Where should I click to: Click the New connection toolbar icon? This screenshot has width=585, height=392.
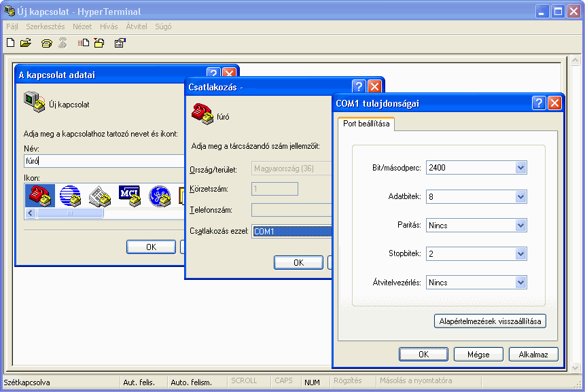[10, 43]
